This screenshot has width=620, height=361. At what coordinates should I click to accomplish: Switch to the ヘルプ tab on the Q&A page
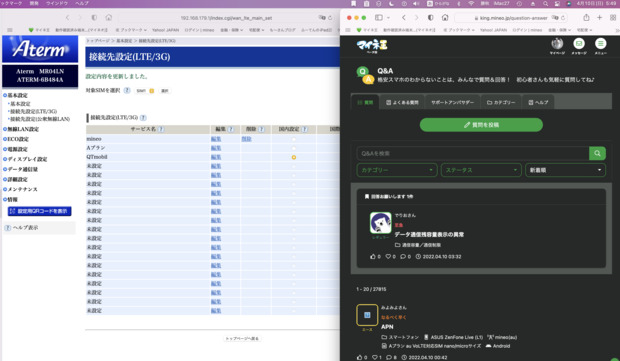(538, 102)
